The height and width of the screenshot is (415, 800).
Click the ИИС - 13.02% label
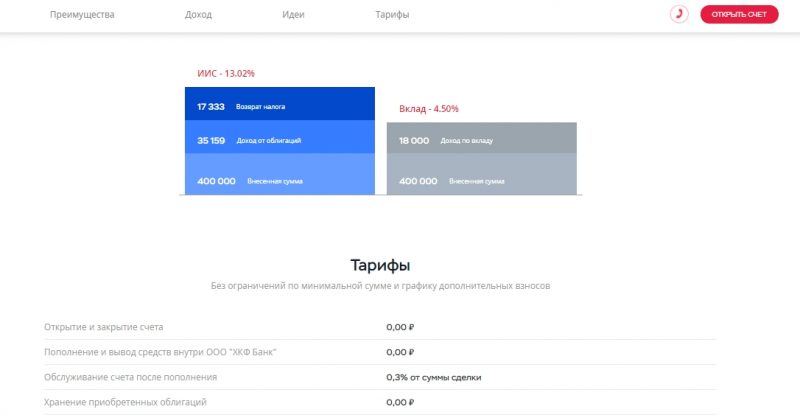click(226, 74)
